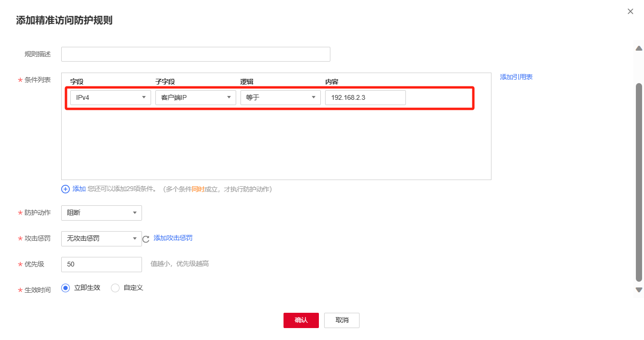Click the 确认 button
The width and height of the screenshot is (644, 340).
[301, 320]
